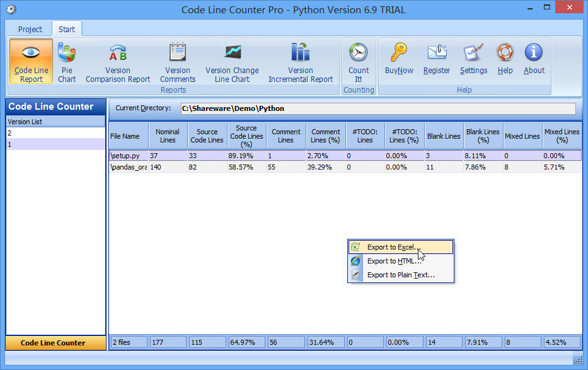
Task: Sort by Nominal Lines column header
Action: tap(168, 136)
